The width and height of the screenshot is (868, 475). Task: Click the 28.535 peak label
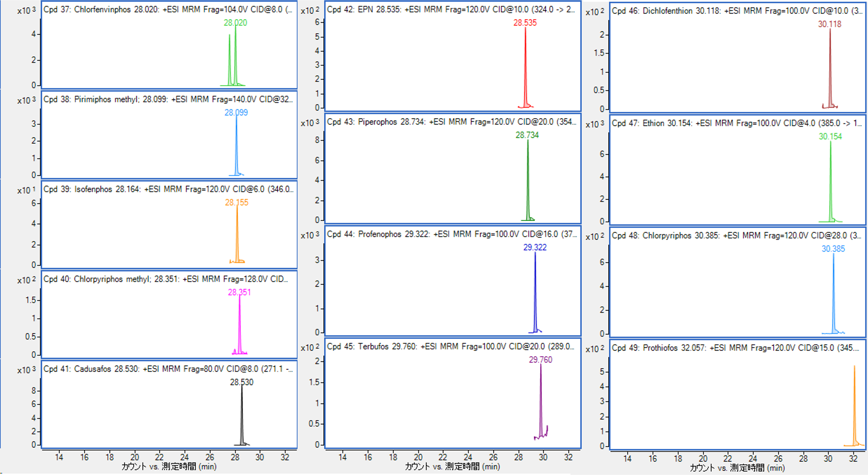[x=525, y=23]
